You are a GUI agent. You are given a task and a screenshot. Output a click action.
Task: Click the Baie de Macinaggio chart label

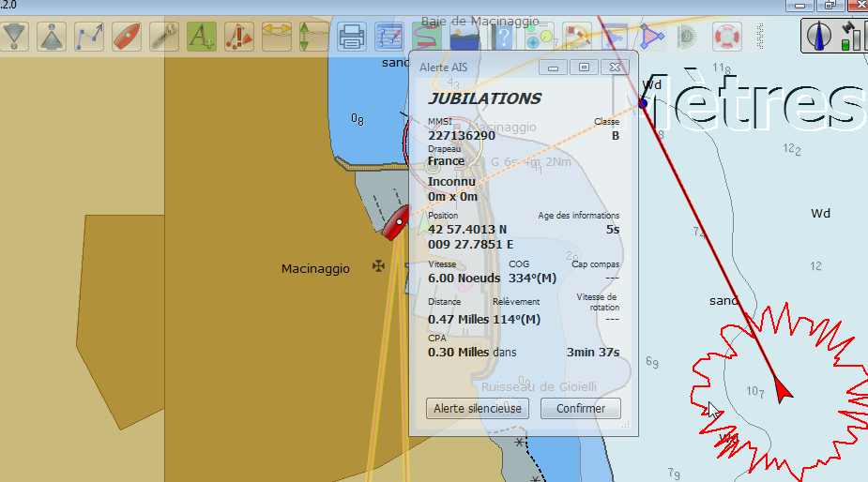click(x=480, y=22)
